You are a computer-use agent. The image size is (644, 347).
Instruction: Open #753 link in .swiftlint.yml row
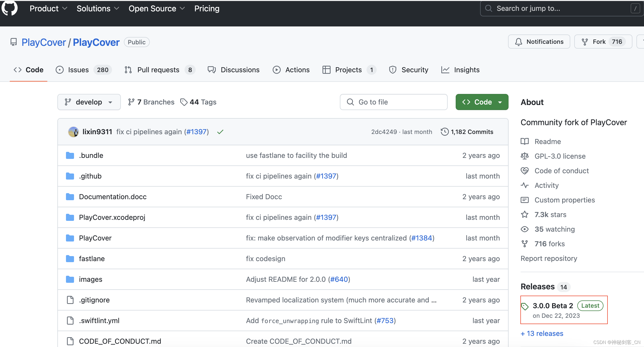click(385, 321)
